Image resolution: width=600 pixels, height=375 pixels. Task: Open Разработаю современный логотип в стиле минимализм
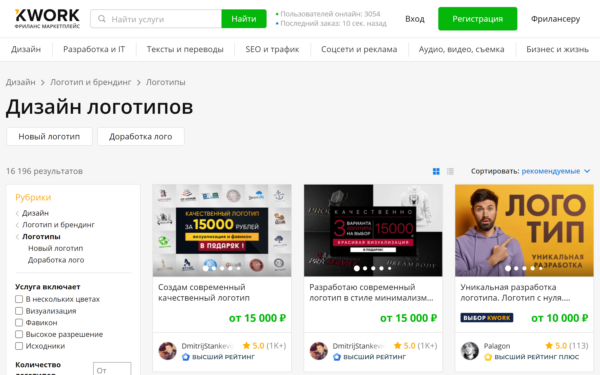371,292
